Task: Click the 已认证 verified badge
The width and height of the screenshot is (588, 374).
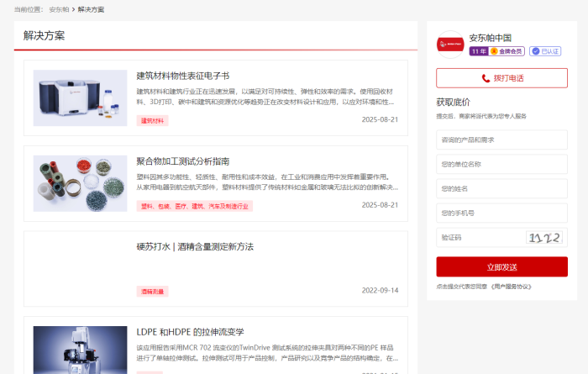Action: 545,51
